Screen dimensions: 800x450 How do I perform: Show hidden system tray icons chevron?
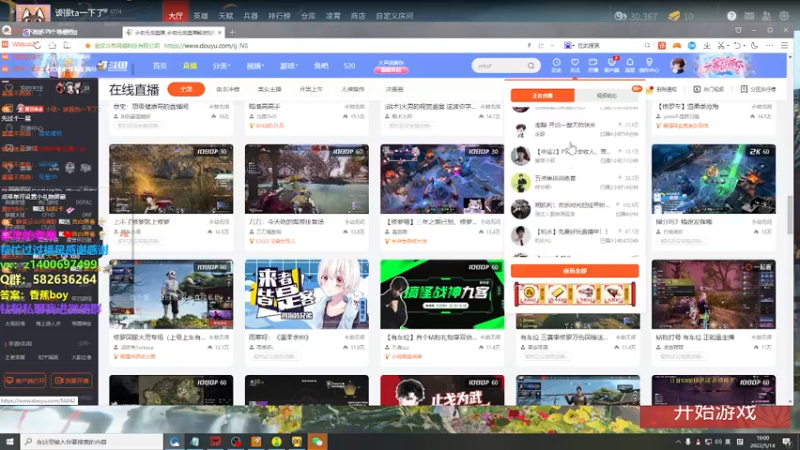[x=678, y=442]
